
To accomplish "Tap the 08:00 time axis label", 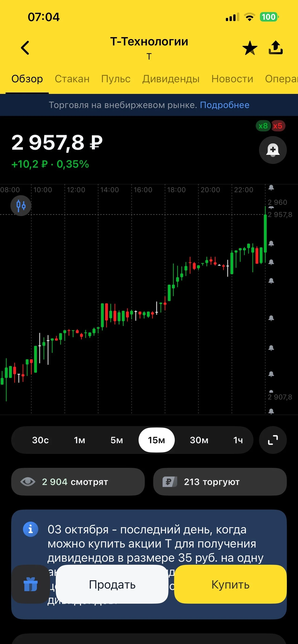I will pos(10,190).
